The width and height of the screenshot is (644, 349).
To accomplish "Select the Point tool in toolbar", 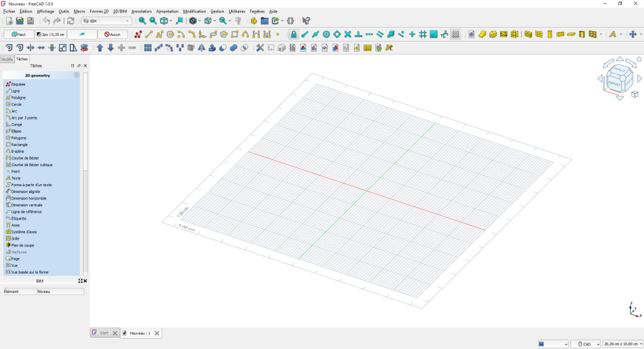I will pos(277,35).
